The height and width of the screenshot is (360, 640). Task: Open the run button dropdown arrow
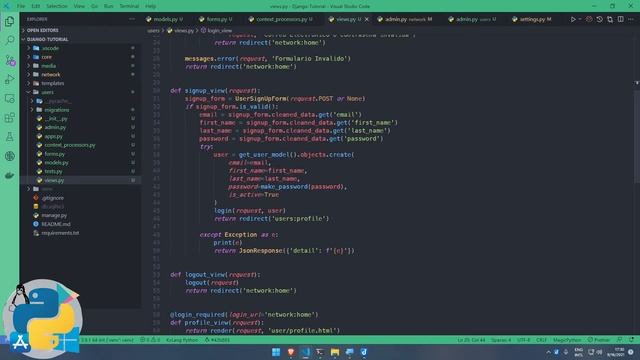pyautogui.click(x=580, y=19)
